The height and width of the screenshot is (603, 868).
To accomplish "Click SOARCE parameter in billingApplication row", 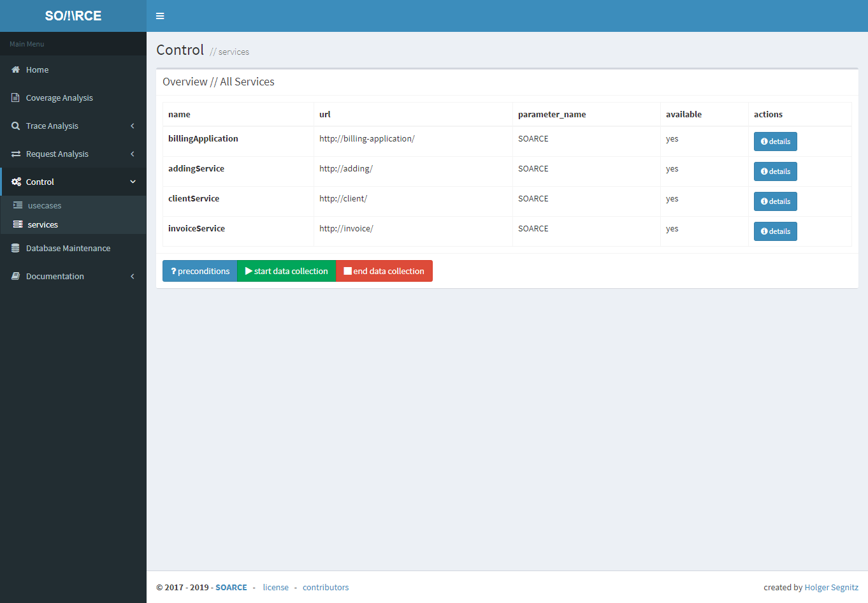I will pos(533,138).
